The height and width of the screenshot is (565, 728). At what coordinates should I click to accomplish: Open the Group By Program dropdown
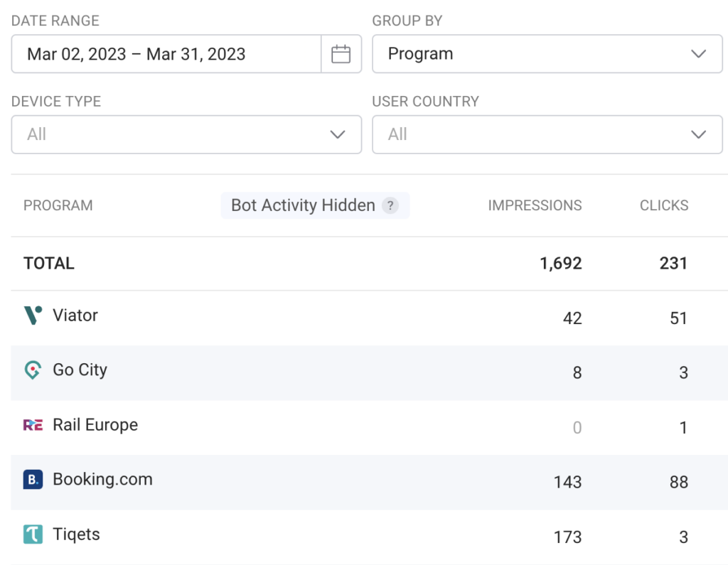click(547, 54)
